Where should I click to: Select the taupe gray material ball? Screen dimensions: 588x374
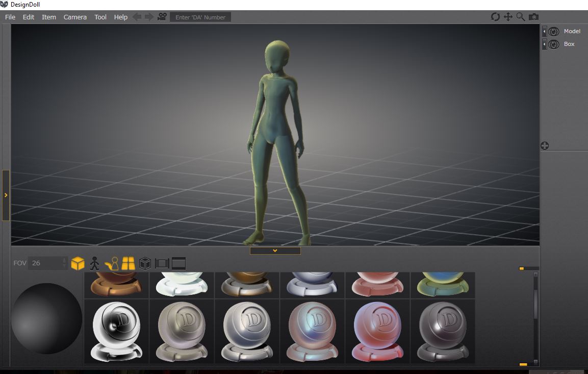[182, 331]
